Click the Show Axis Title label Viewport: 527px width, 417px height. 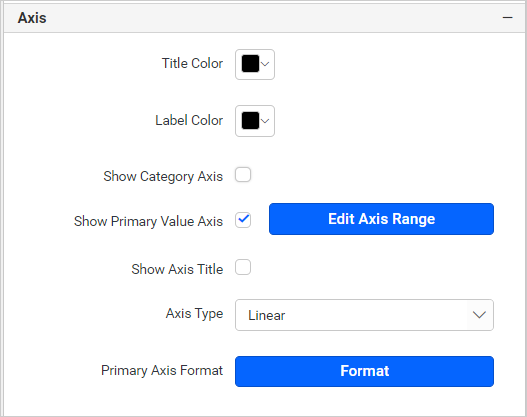(x=177, y=269)
